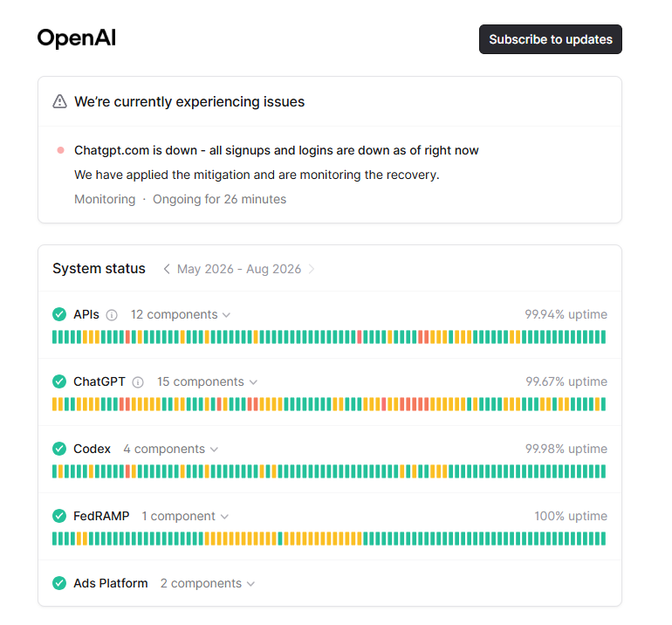The width and height of the screenshot is (672, 625).
Task: Click the info icon next to ChatGPT
Action: (138, 382)
